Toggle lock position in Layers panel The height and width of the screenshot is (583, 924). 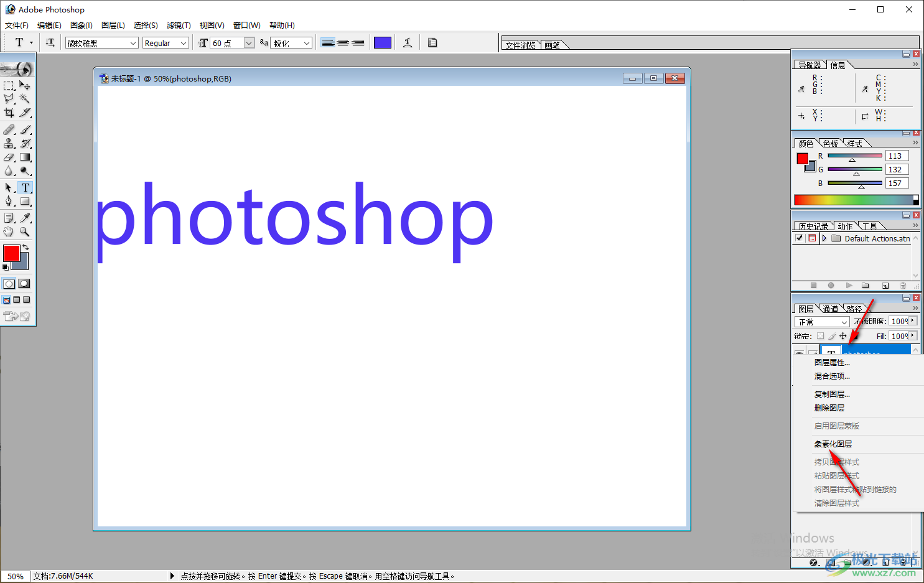tap(843, 336)
